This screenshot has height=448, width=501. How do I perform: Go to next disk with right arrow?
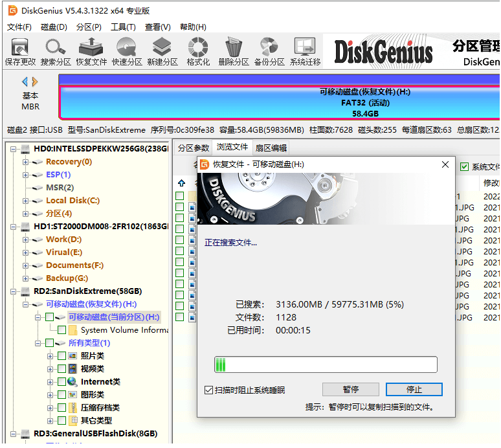coord(35,82)
